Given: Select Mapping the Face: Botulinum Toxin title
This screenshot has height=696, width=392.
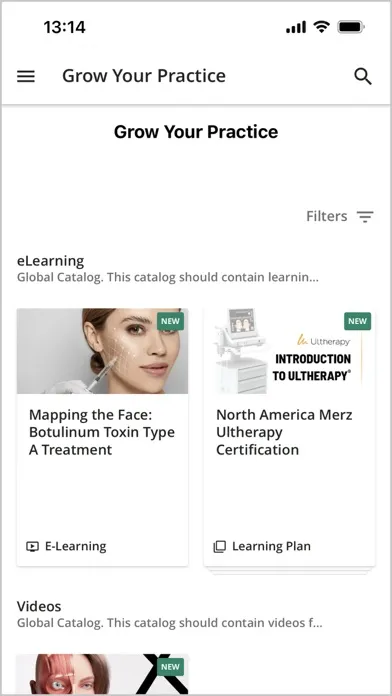Looking at the screenshot, I should point(102,432).
